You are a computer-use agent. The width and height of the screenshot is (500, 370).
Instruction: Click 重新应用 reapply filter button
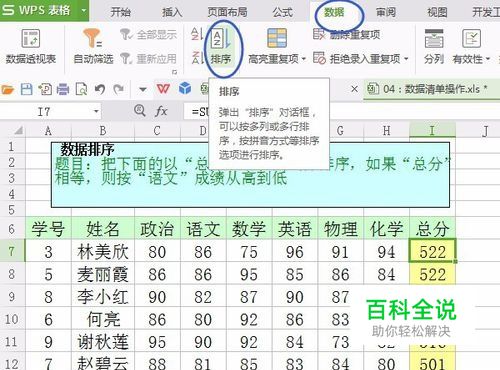(x=149, y=59)
